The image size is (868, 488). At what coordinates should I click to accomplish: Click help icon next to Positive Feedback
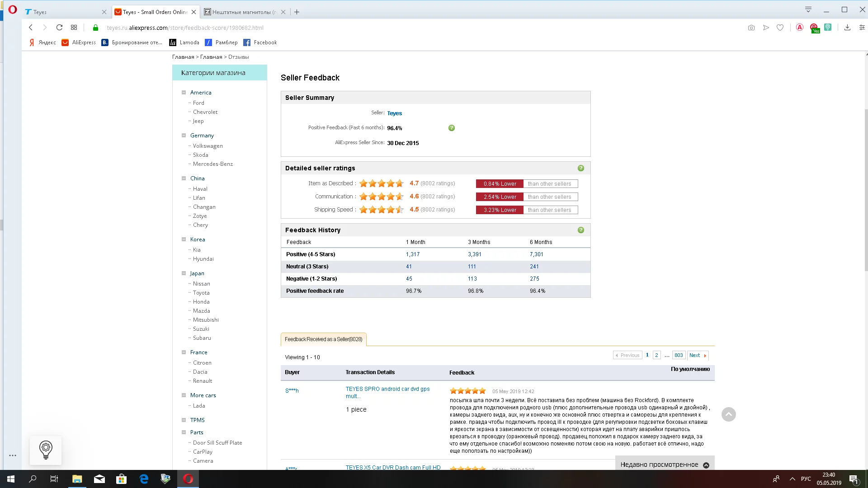[x=452, y=128]
